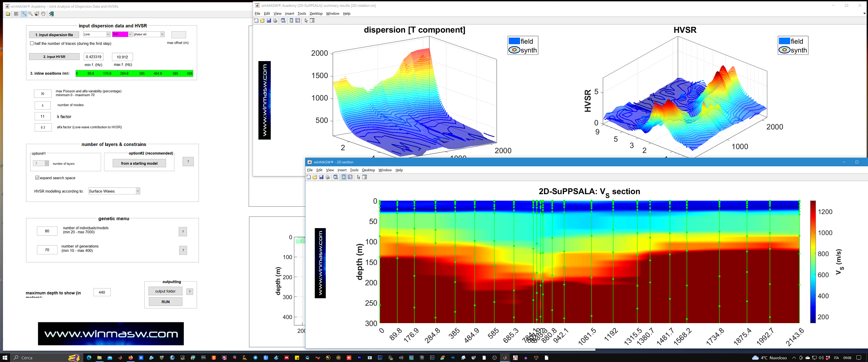Click the maximum depth to show field
The image size is (868, 362).
pos(102,292)
